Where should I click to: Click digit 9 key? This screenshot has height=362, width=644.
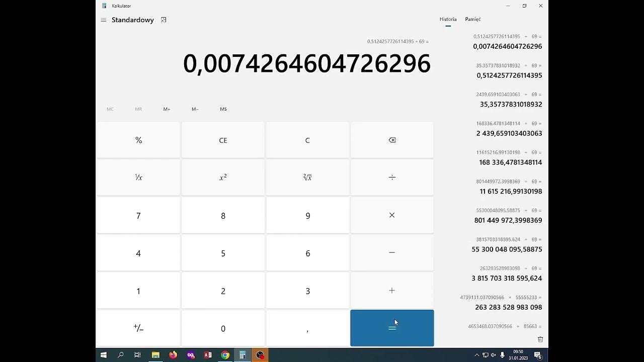click(307, 215)
